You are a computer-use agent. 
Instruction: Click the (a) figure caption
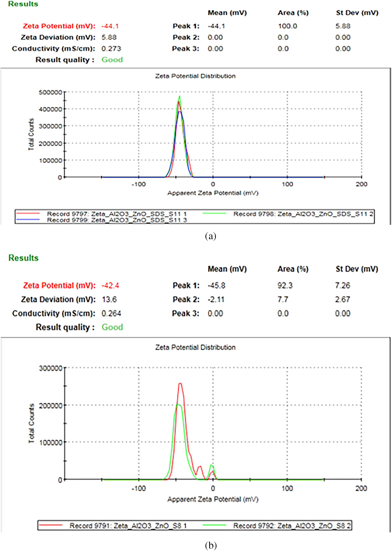210,236
